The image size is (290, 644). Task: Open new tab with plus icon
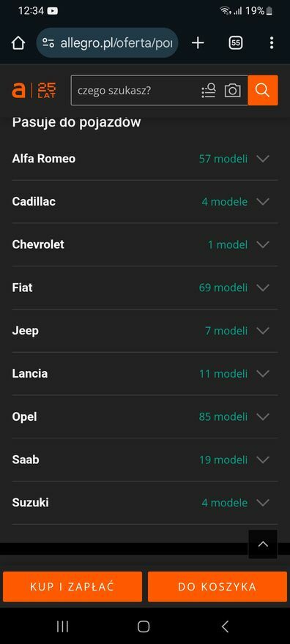[x=198, y=42]
